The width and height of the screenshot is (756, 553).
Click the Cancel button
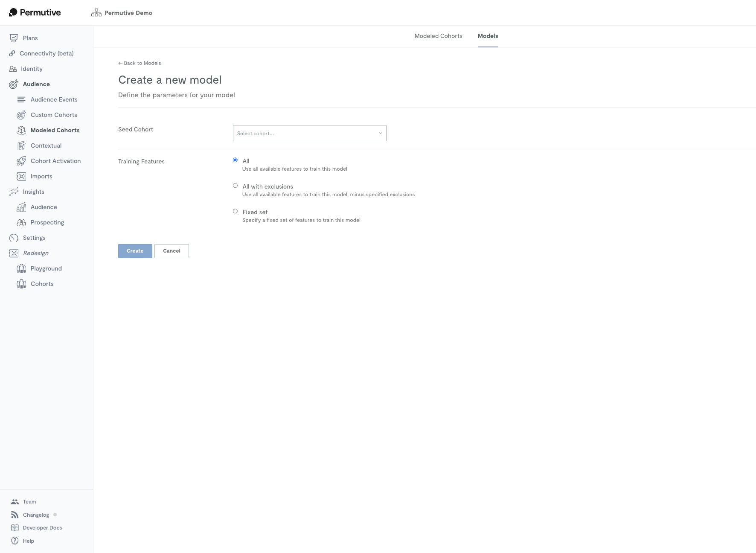[x=172, y=251]
